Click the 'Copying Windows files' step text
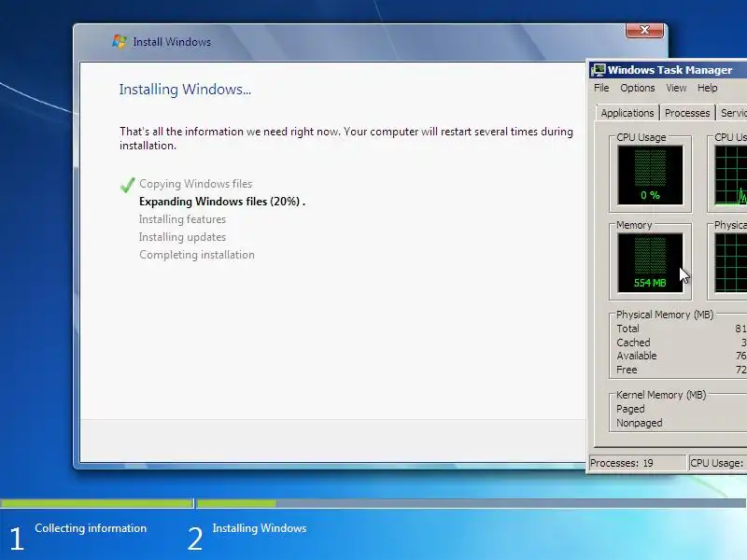 [x=196, y=184]
